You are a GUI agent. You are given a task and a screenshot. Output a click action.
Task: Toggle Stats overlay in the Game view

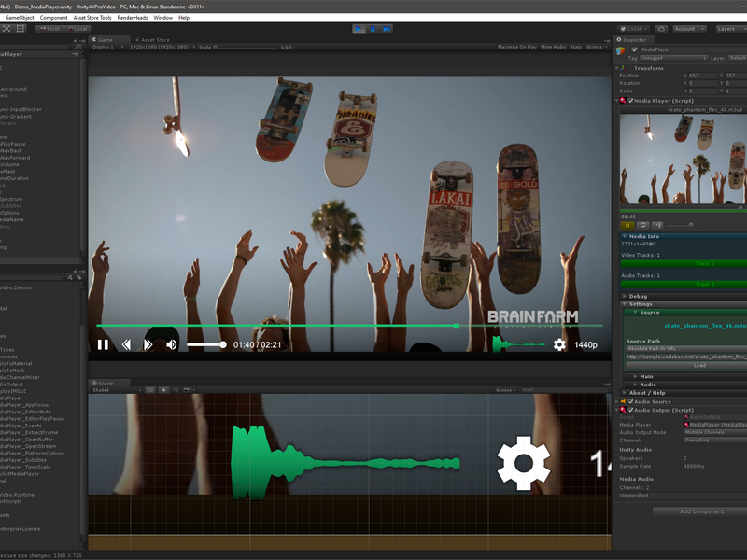point(575,48)
